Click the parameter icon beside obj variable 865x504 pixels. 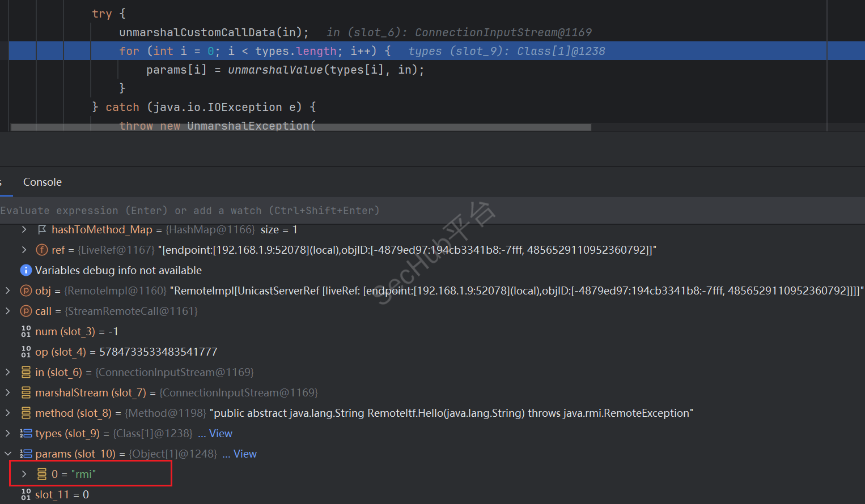tap(26, 291)
